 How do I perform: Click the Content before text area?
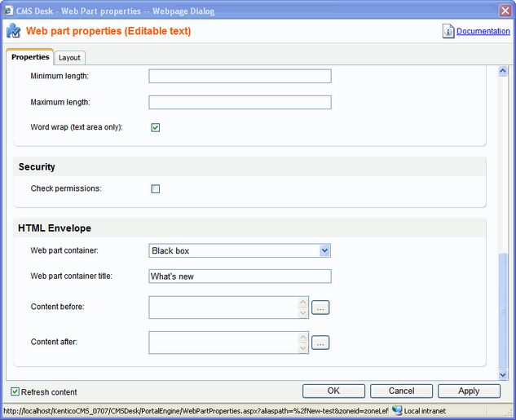[228, 307]
